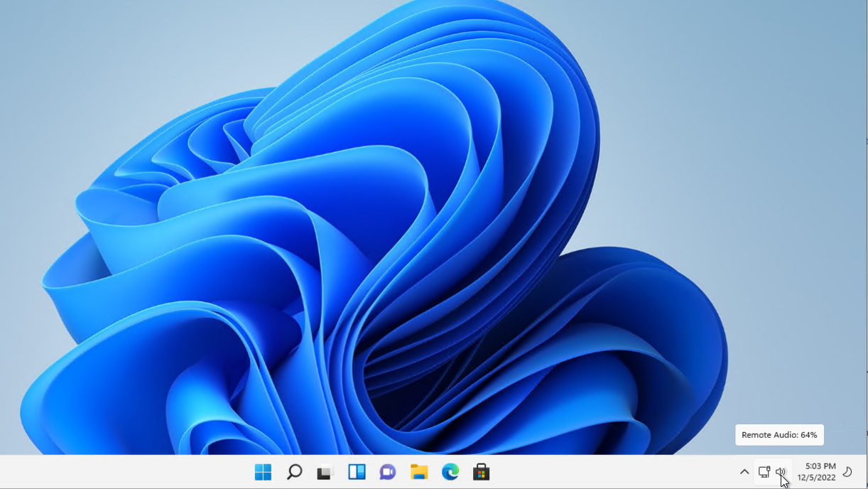The width and height of the screenshot is (868, 489).
Task: Open the Widgets panel
Action: (x=357, y=472)
